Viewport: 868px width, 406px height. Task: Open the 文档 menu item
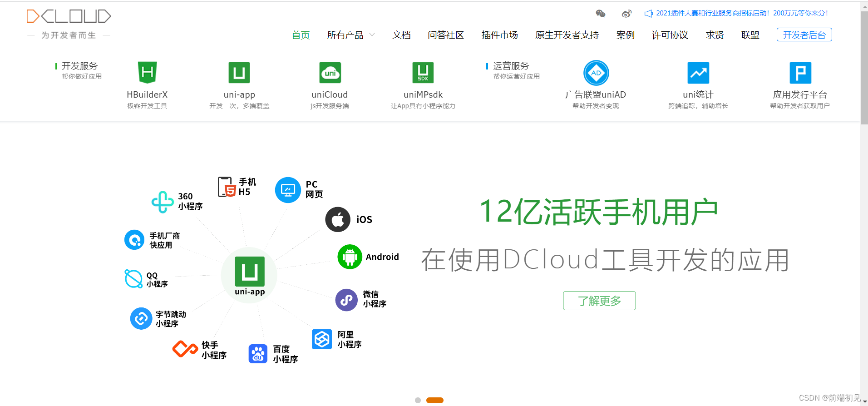click(x=401, y=35)
